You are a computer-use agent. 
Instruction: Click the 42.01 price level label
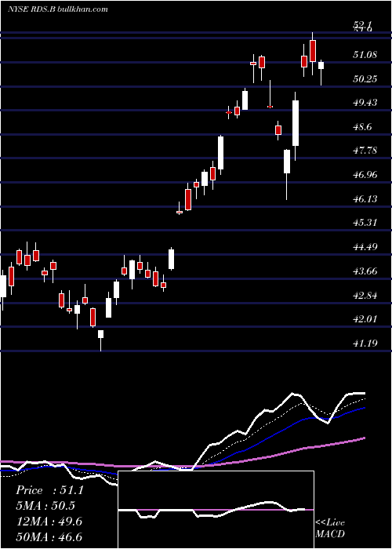coord(365,319)
